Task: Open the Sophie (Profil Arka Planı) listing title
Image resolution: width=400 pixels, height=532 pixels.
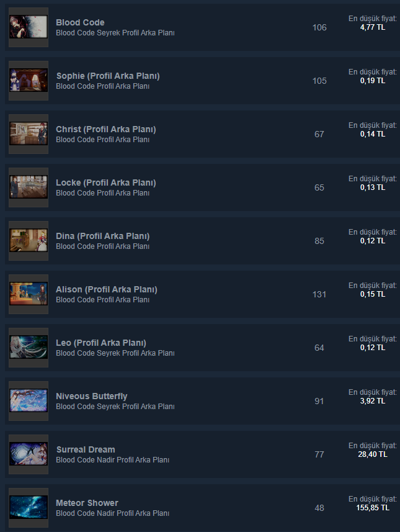Action: tap(108, 76)
